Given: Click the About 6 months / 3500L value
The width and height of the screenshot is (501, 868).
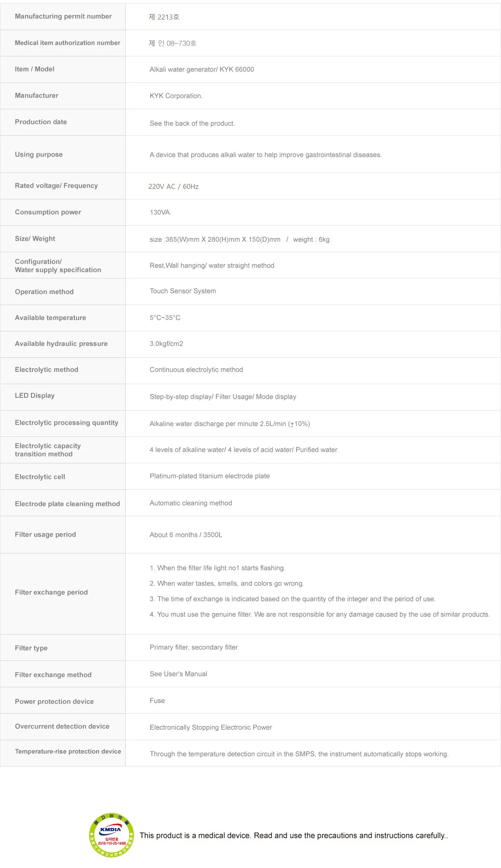Looking at the screenshot, I should point(186,535).
